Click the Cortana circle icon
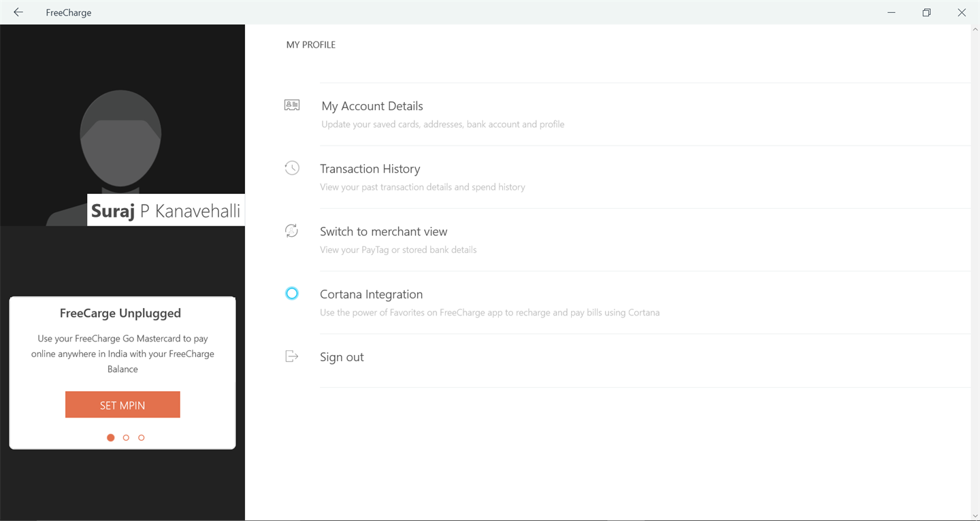This screenshot has height=521, width=980. tap(292, 294)
